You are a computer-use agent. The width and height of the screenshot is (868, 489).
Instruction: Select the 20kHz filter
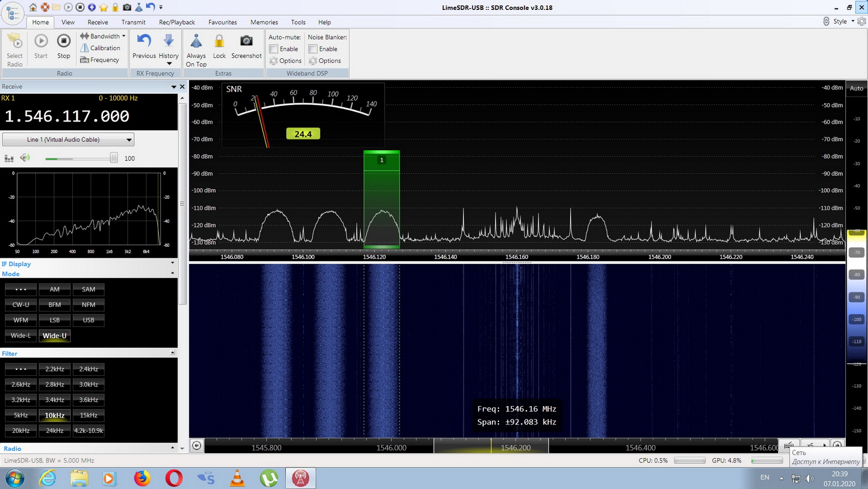pyautogui.click(x=21, y=431)
